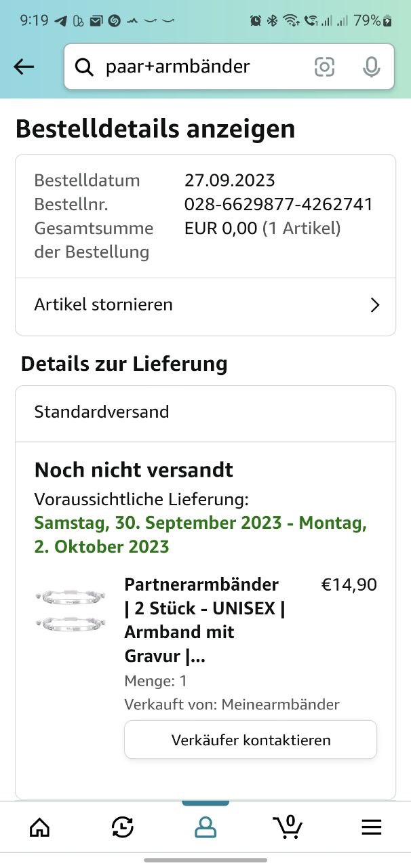
Task: Open the reorder/buy again tab icon
Action: [x=122, y=827]
